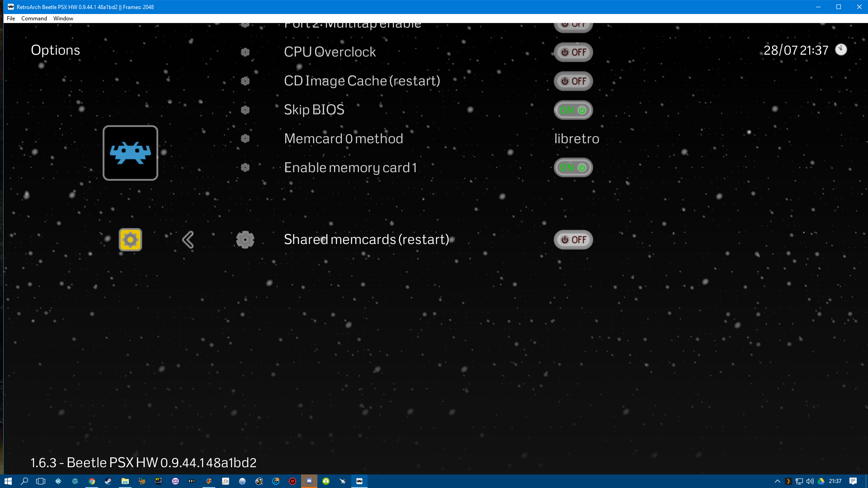Viewport: 868px width, 488px height.
Task: Click the gear icon beside CD Image Cache
Action: pos(245,81)
